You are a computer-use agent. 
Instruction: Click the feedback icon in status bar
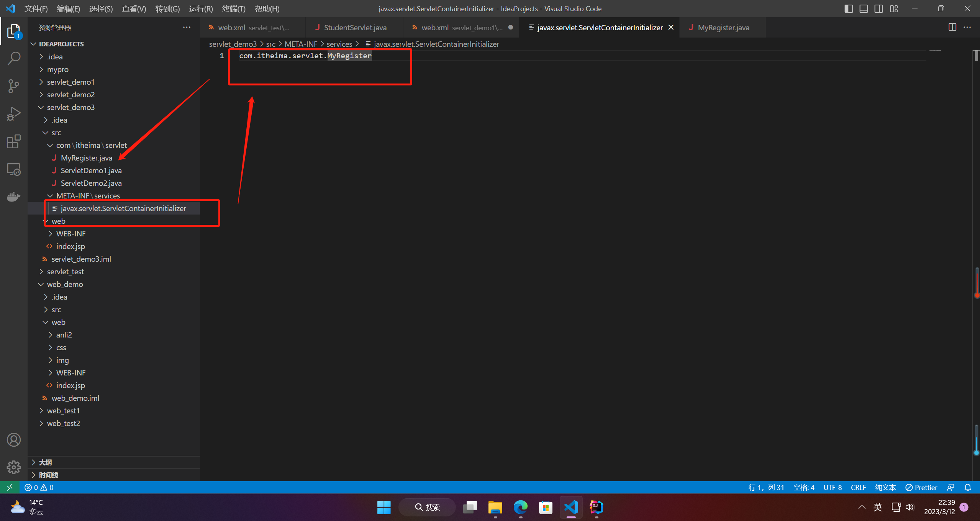951,487
